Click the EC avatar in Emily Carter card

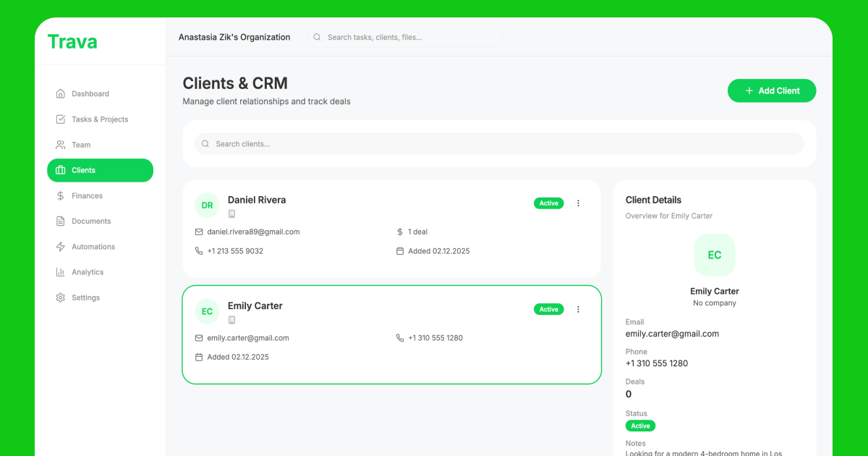tap(208, 311)
